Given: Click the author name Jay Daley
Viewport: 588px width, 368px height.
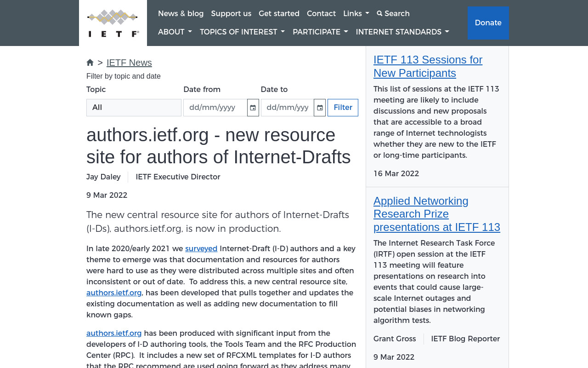Looking at the screenshot, I should tap(103, 177).
